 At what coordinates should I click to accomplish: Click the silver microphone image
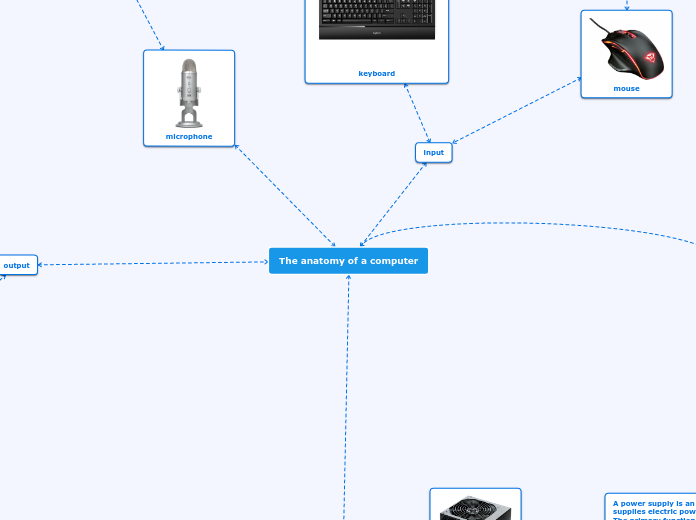pyautogui.click(x=189, y=92)
